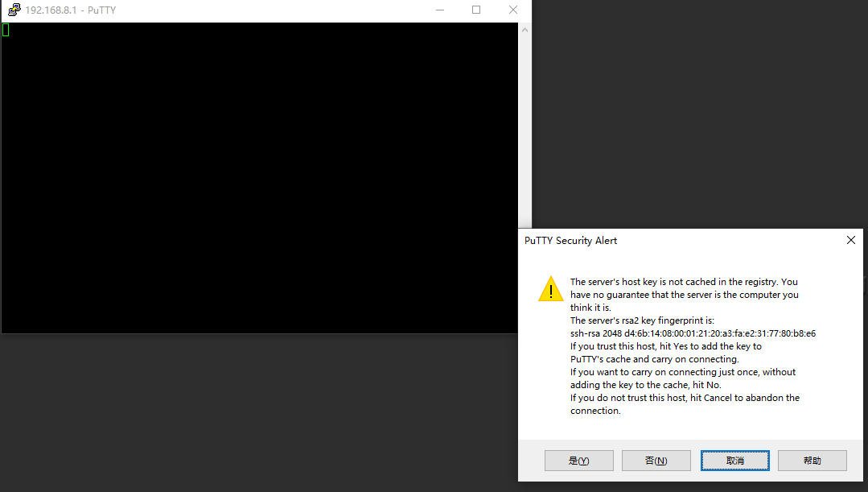Open the PuTTY system menu icon in title bar
Viewport: 868px width, 492px height.
(14, 10)
